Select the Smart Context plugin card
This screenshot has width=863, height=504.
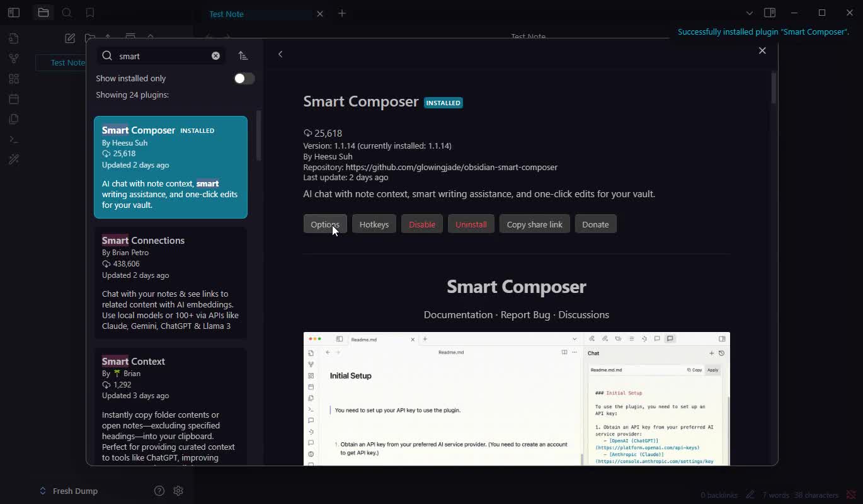coord(171,407)
